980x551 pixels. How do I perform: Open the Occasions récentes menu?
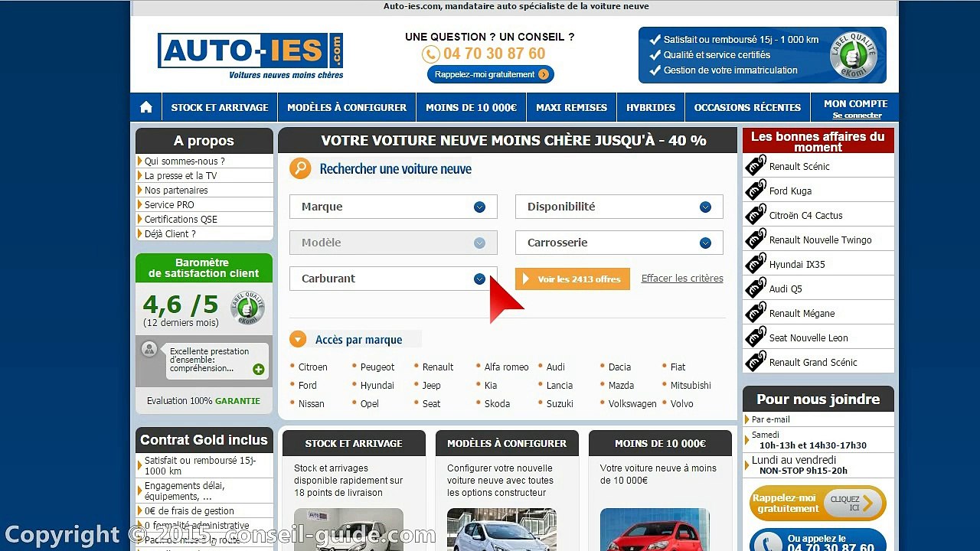coord(747,107)
